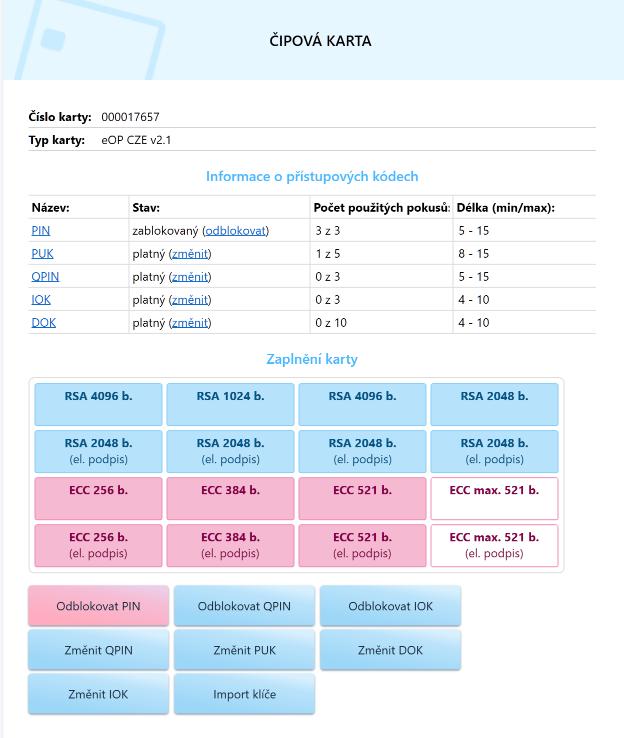Click změnit link in the IOK row
Viewport: 624px width, 738px height.
pyautogui.click(x=190, y=300)
